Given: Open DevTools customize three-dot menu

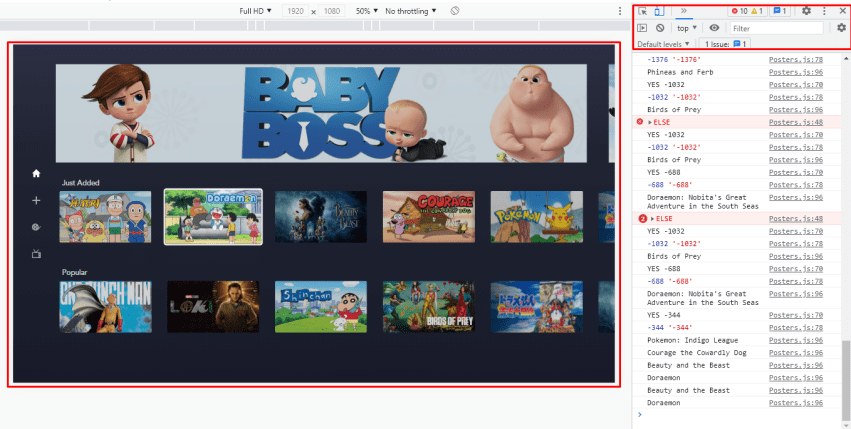Looking at the screenshot, I should [824, 11].
